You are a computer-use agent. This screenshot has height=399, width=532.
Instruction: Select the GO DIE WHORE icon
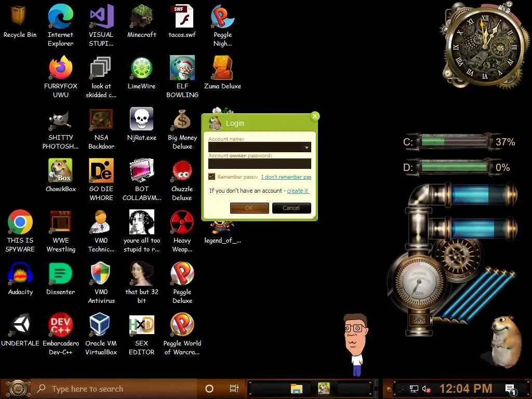101,170
